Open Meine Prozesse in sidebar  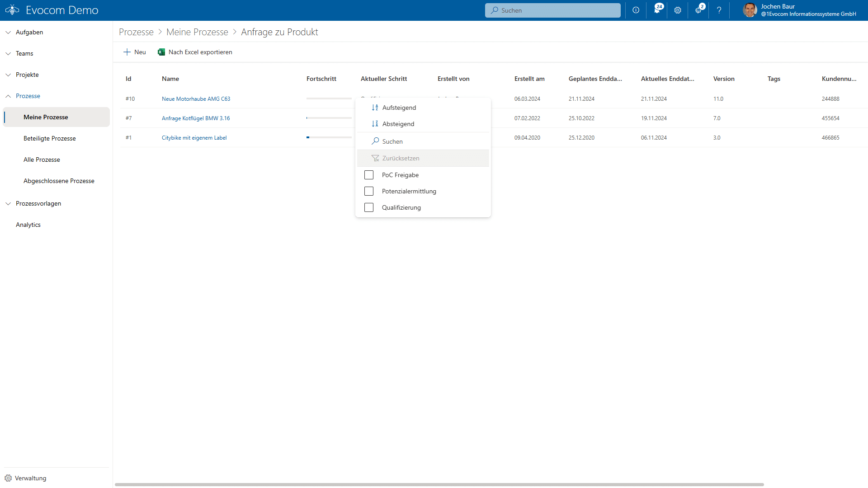click(57, 117)
